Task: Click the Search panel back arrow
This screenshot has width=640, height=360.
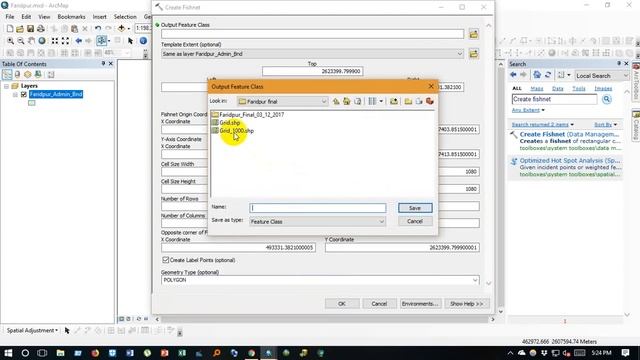Action: coord(513,75)
